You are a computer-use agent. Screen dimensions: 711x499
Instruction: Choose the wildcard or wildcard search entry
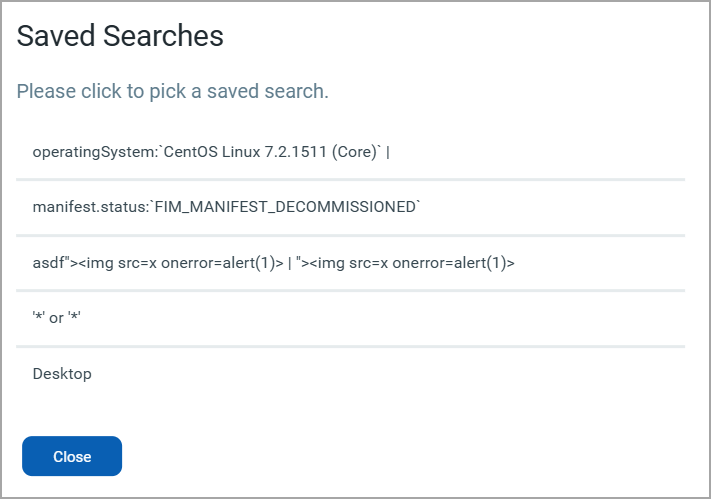[350, 318]
